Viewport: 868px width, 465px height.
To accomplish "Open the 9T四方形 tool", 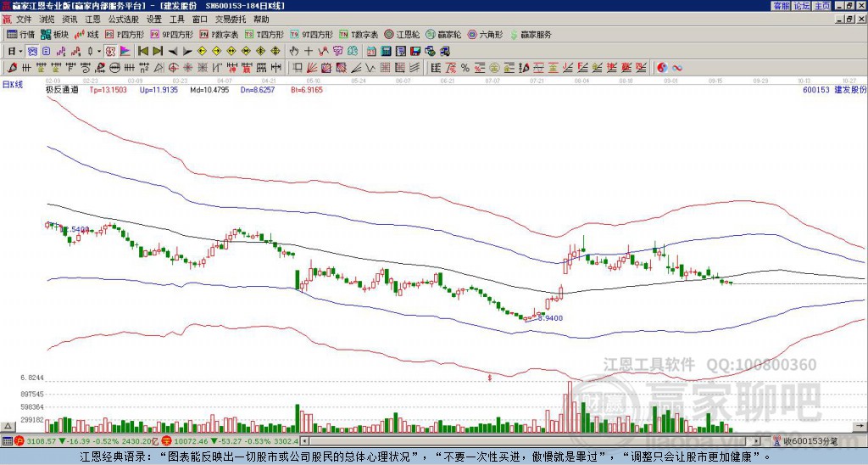I will click(x=312, y=34).
